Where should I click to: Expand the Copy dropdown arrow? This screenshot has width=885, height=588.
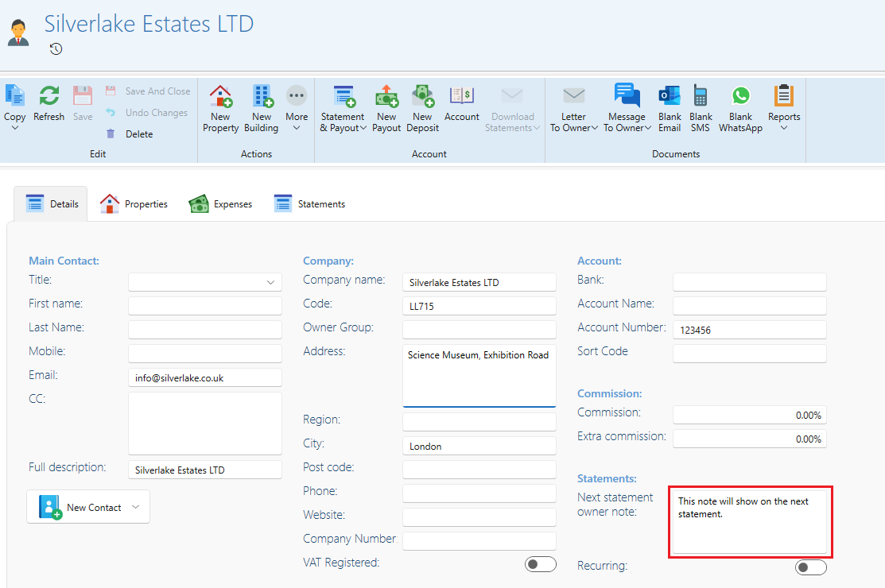tap(14, 128)
